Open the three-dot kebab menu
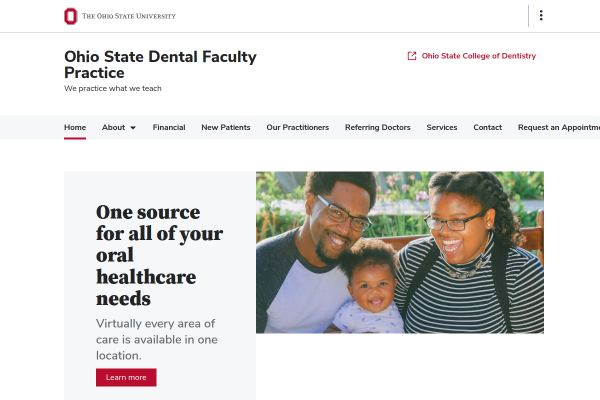 541,16
